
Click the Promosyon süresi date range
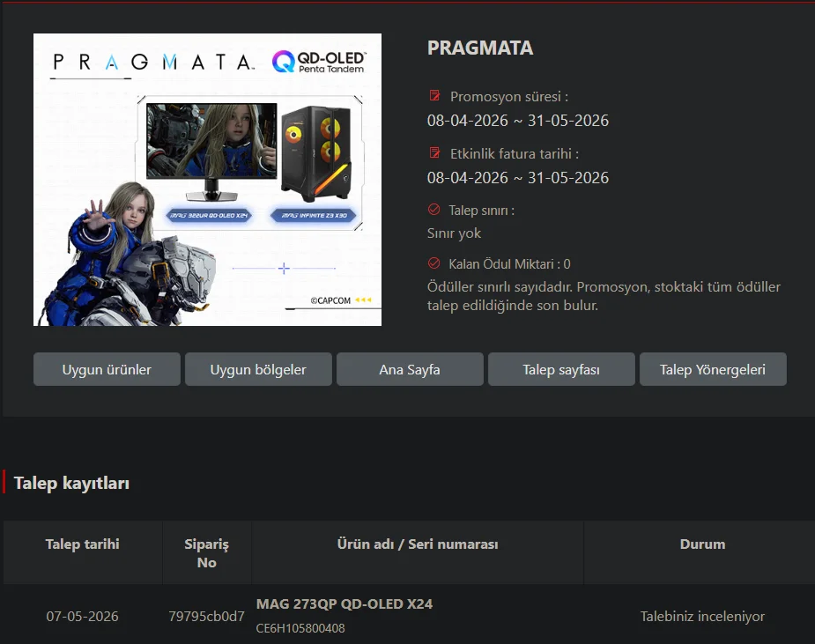518,121
